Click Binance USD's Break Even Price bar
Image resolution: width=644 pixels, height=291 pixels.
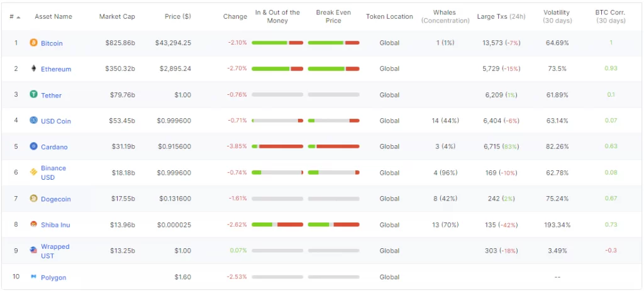click(333, 172)
